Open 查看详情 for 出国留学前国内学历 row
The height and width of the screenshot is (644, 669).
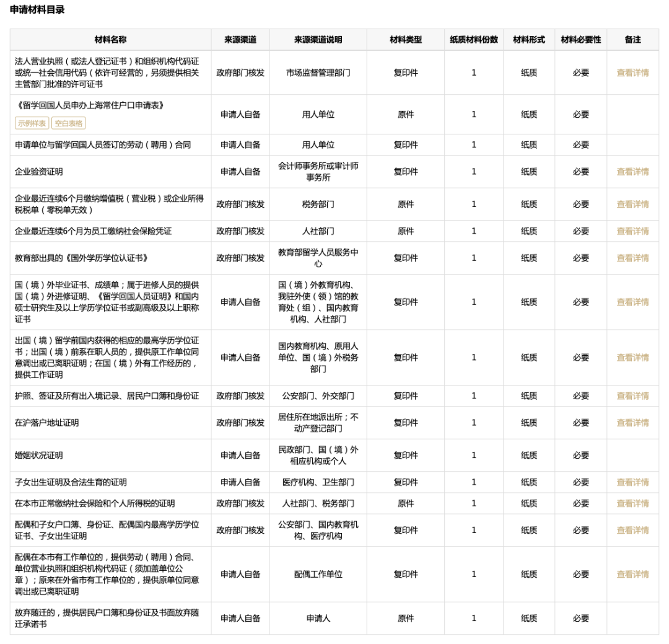632,358
